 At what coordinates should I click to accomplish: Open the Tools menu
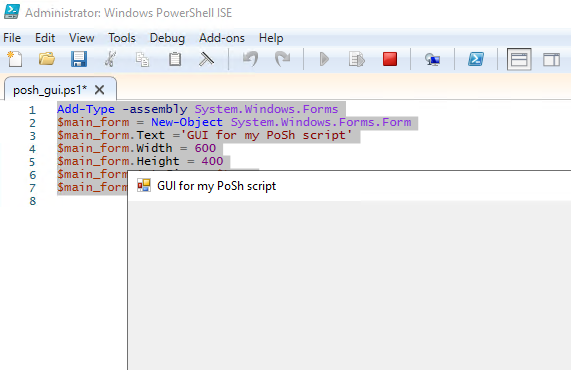pos(122,38)
